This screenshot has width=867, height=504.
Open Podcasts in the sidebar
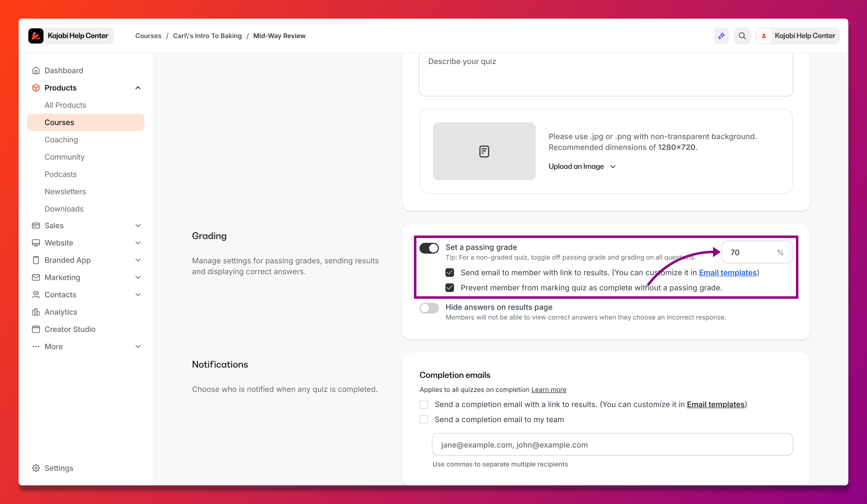pos(61,174)
